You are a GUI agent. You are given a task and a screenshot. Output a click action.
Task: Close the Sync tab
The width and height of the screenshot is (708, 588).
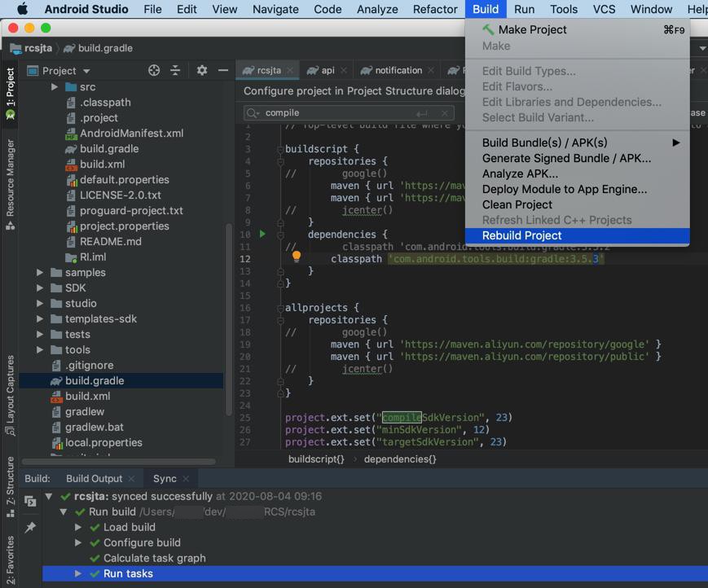coord(186,478)
